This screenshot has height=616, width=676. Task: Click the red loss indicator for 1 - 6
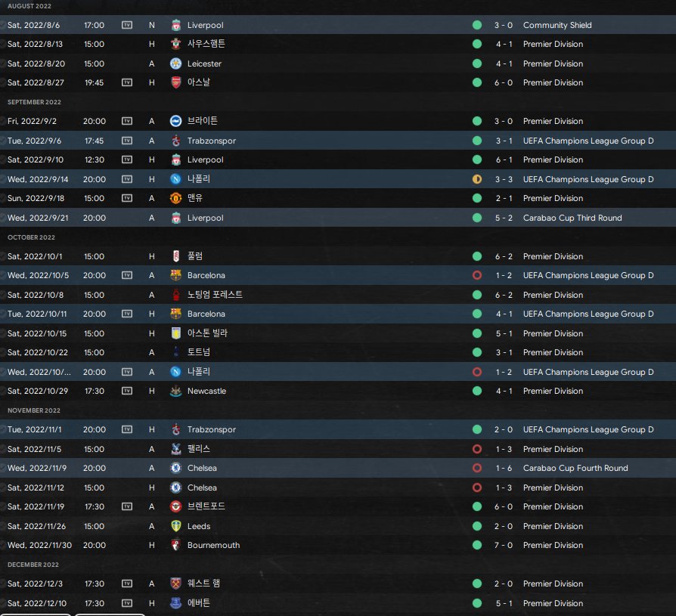coord(477,468)
